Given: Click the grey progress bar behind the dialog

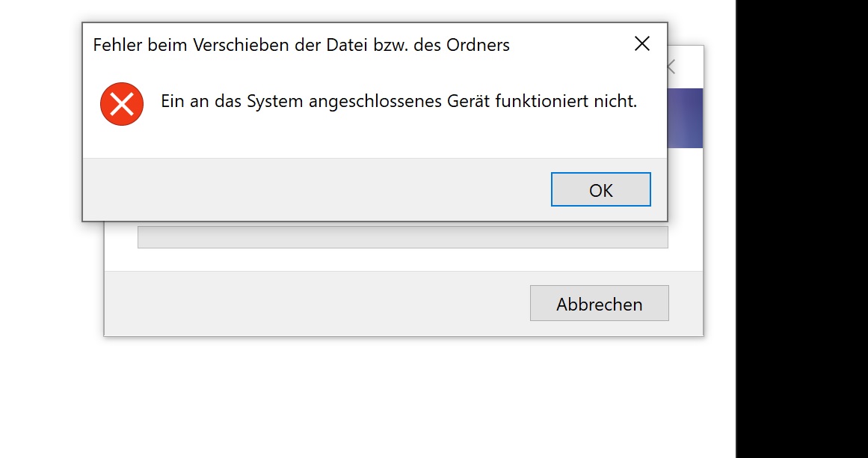Looking at the screenshot, I should coord(402,237).
